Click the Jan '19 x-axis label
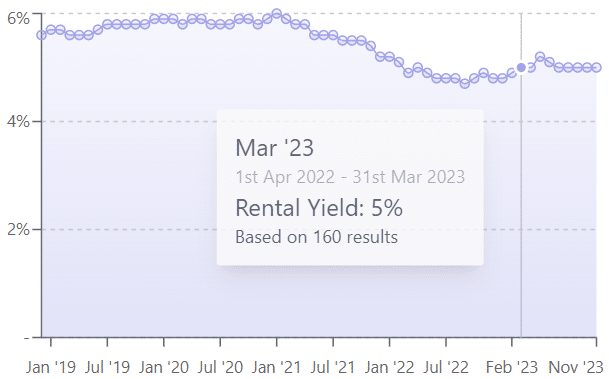 point(51,367)
